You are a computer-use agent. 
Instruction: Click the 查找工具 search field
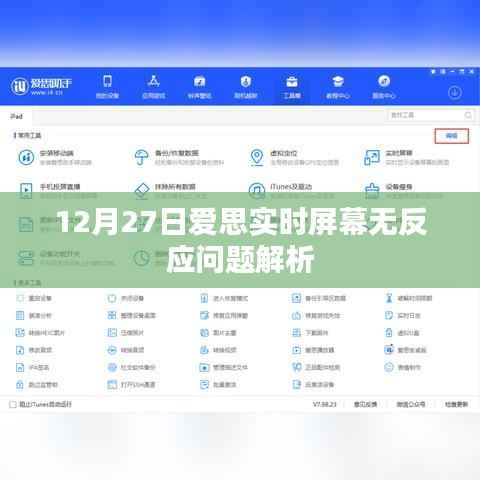pyautogui.click(x=431, y=115)
